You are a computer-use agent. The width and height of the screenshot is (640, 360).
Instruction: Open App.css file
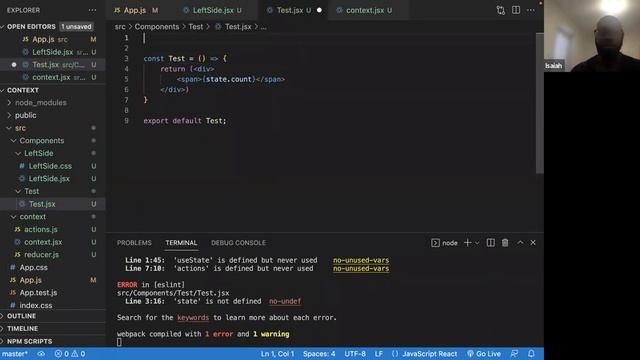click(x=33, y=268)
